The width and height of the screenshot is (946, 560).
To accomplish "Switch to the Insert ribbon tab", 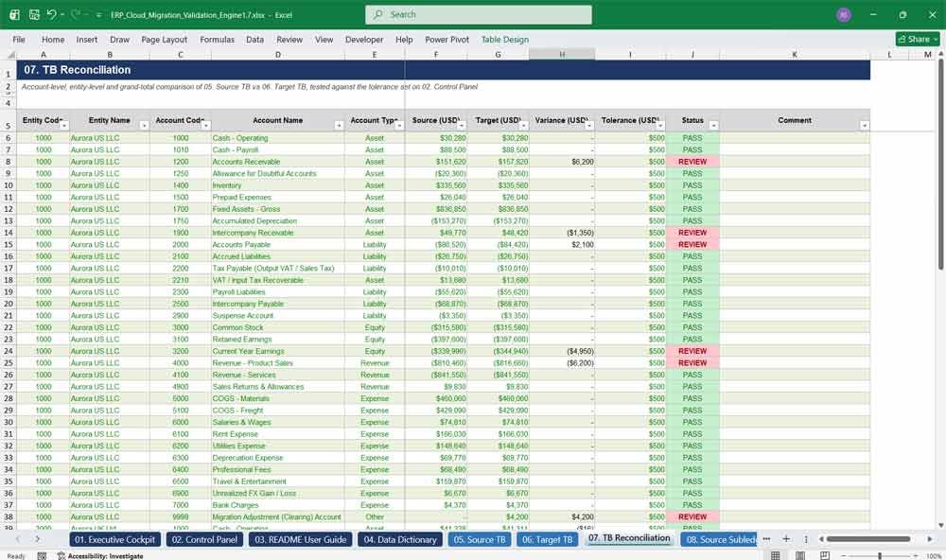I will tap(86, 39).
